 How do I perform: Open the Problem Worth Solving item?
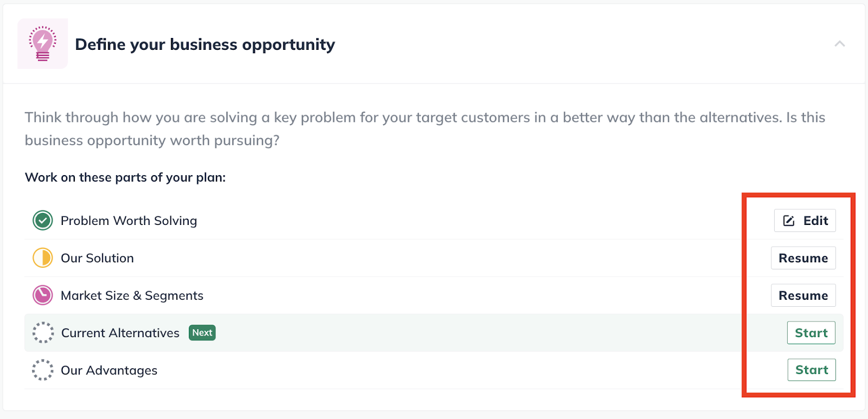click(129, 221)
